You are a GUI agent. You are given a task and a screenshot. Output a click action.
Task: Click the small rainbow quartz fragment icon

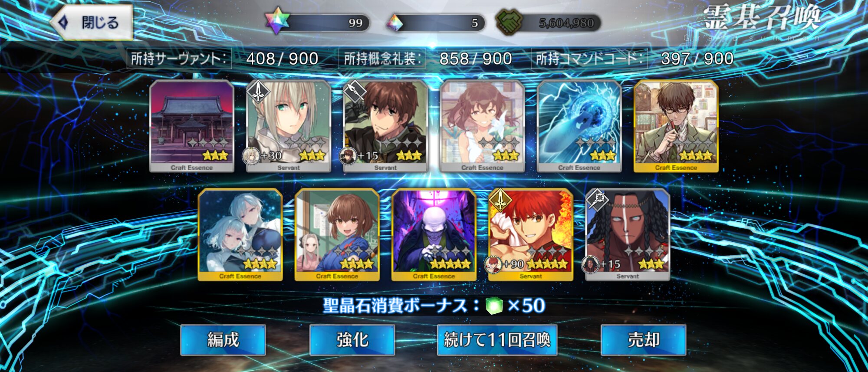click(395, 23)
